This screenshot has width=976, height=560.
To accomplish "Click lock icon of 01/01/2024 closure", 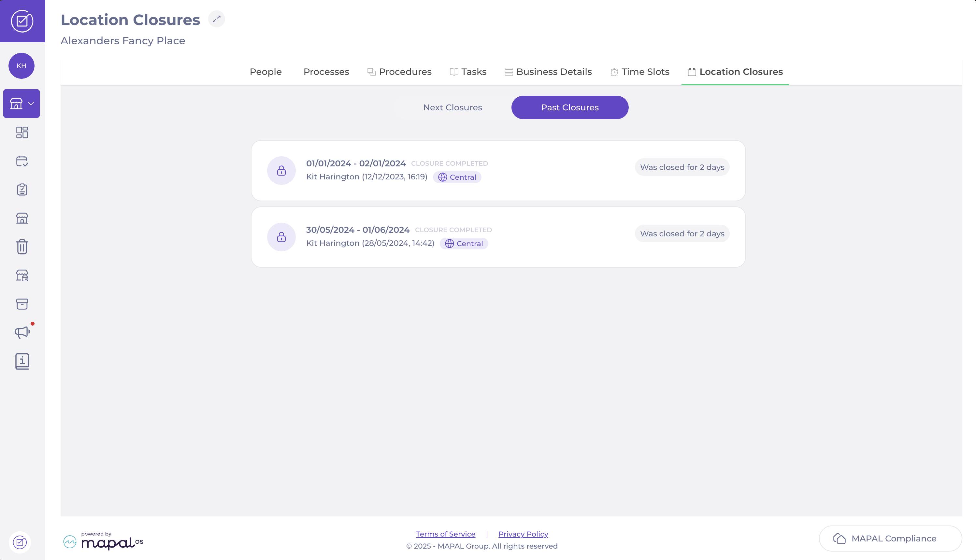I will tap(281, 171).
